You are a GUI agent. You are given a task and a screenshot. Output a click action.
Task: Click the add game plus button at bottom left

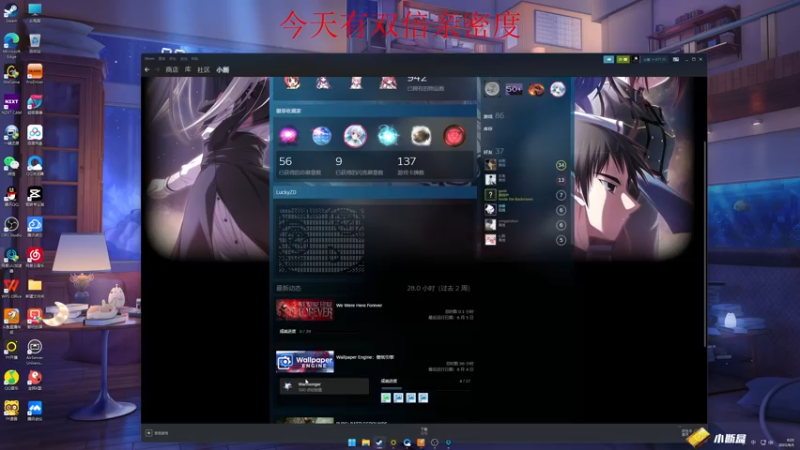[148, 433]
